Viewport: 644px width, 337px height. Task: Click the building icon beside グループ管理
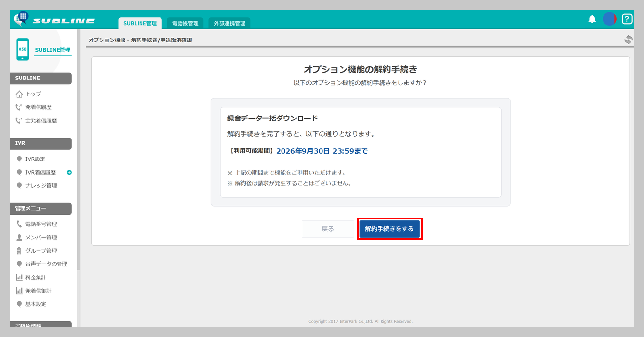(x=19, y=251)
